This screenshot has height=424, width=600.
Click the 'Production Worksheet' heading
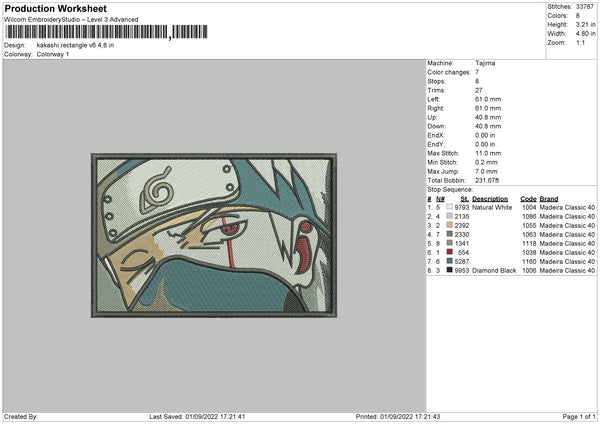[x=55, y=8]
